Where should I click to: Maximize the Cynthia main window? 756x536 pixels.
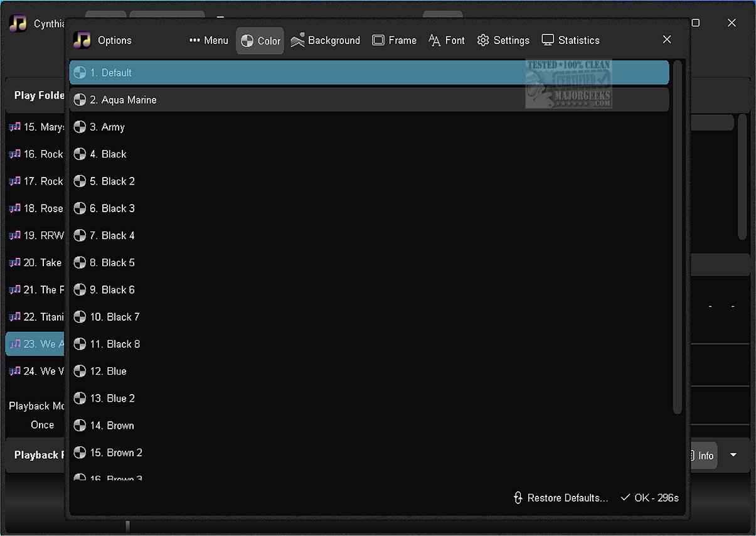[695, 23]
